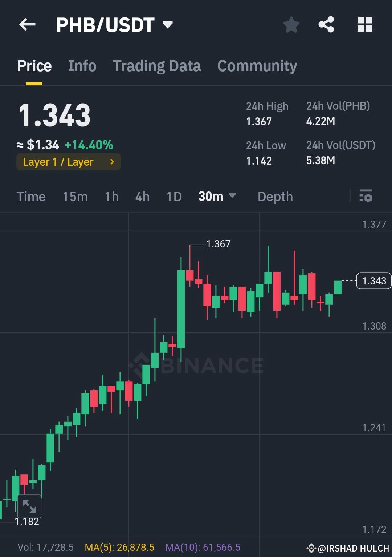Open the PHB/USDT pair selector dropdown
392x557 pixels.
pos(168,24)
